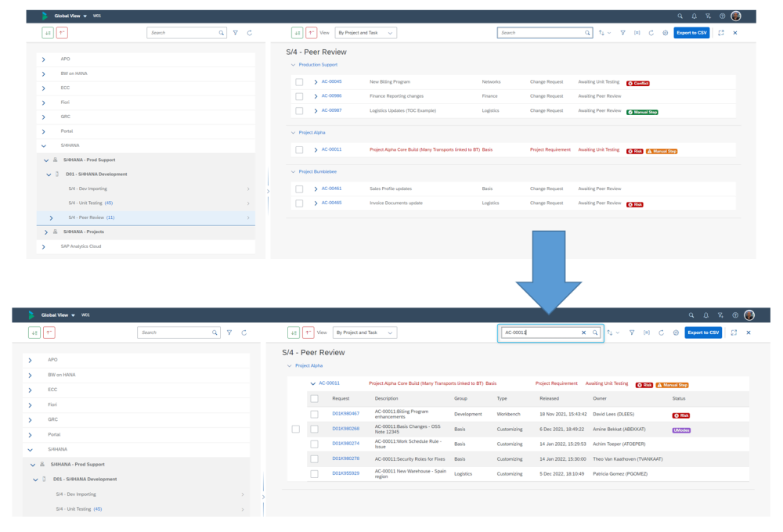Open the settings gear in the bottom right panel toolbar
This screenshot has width=783, height=532.
tap(676, 332)
